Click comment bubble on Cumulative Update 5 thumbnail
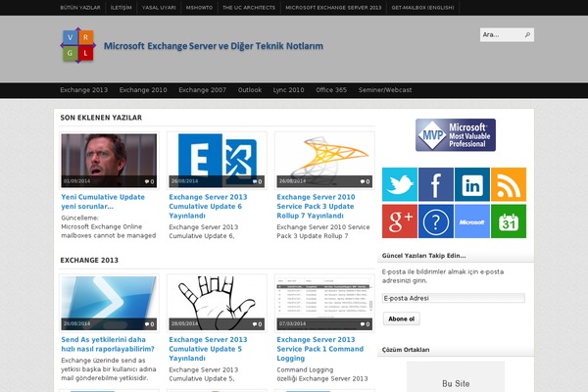This screenshot has height=392, width=588. (x=257, y=324)
